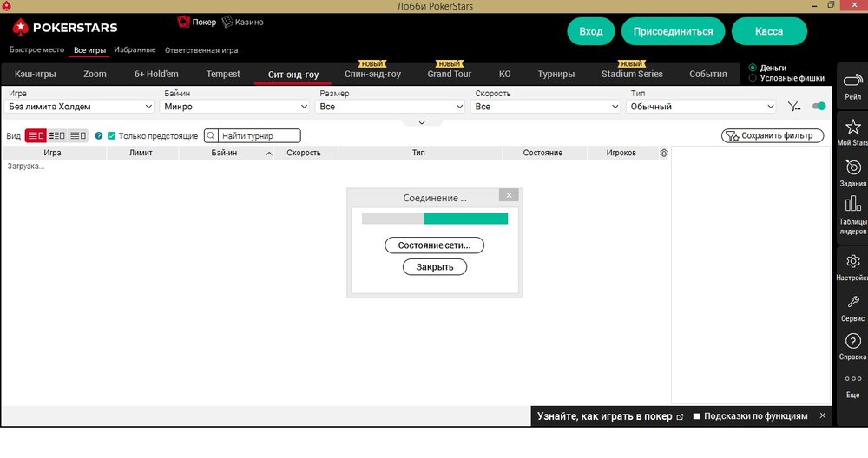Screen dimensions: 868x458
Task: Open Быстрое место menu
Action: point(36,49)
